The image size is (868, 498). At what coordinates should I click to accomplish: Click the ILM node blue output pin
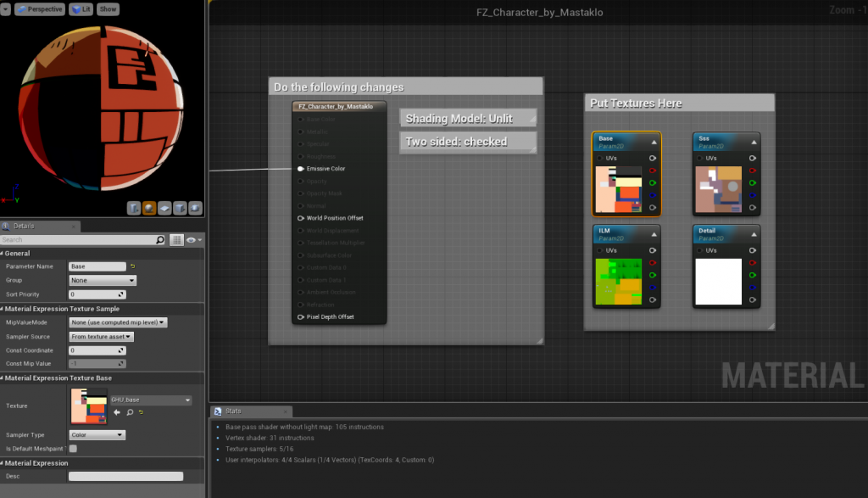pyautogui.click(x=653, y=288)
